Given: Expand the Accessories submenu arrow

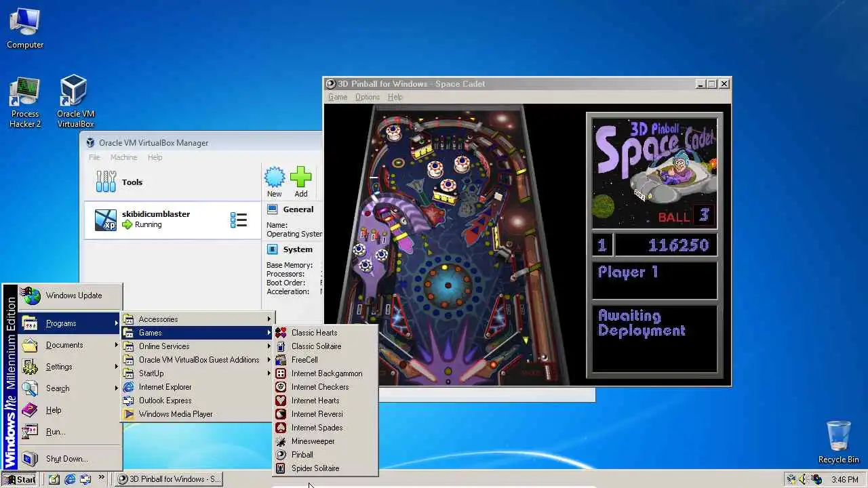Looking at the screenshot, I should 269,319.
